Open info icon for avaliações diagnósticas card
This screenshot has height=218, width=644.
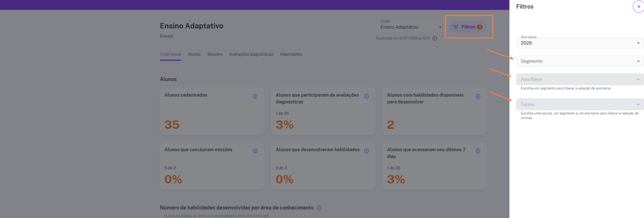(367, 96)
